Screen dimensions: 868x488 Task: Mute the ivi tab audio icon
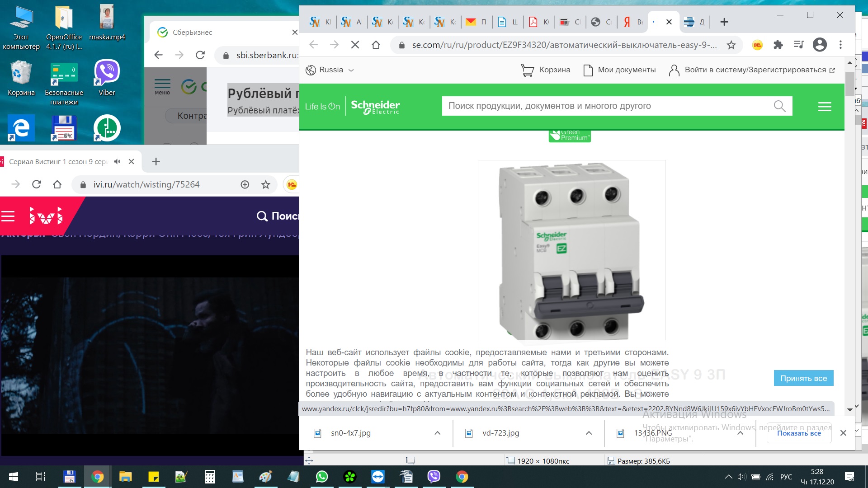(117, 161)
